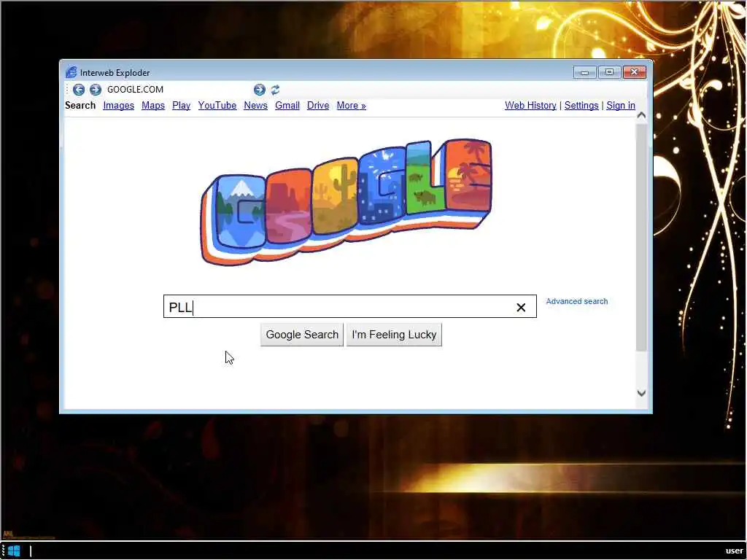The image size is (747, 560).
Task: Click the browser back arrow icon
Action: pyautogui.click(x=79, y=90)
